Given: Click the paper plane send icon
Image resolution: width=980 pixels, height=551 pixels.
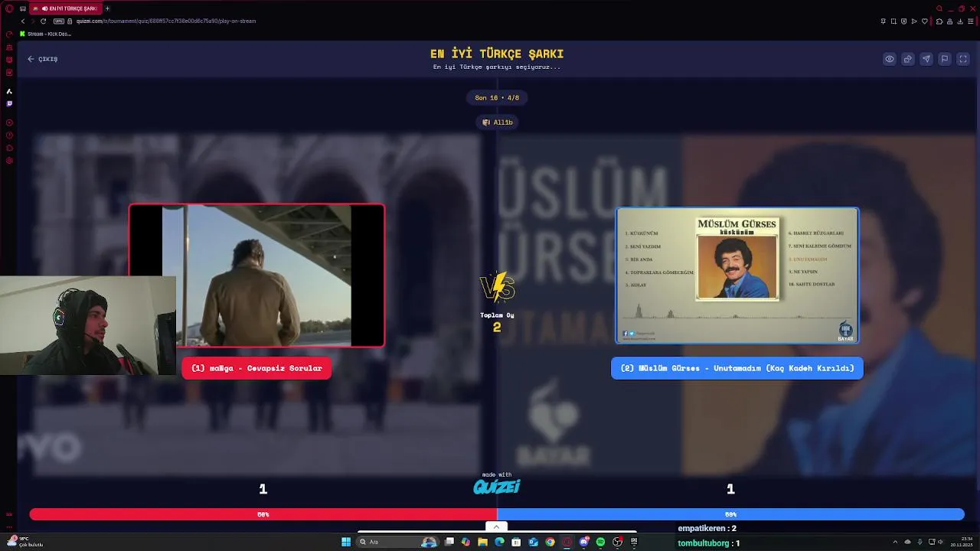Looking at the screenshot, I should pyautogui.click(x=926, y=59).
